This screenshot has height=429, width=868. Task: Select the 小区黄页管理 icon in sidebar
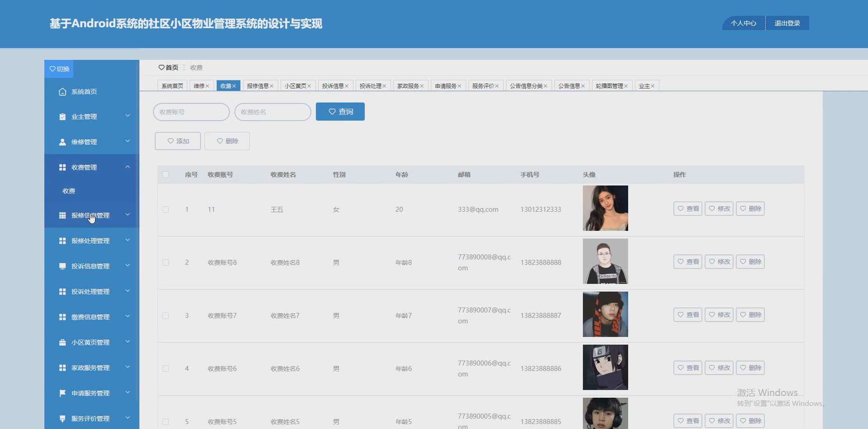pyautogui.click(x=62, y=342)
